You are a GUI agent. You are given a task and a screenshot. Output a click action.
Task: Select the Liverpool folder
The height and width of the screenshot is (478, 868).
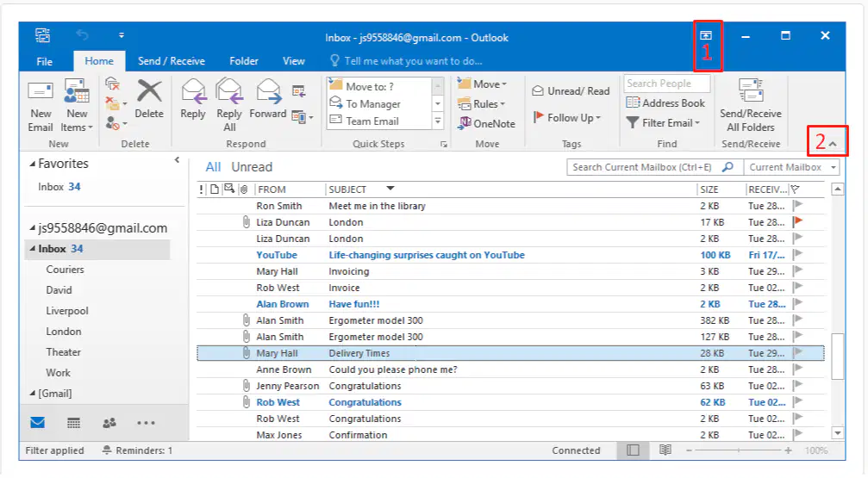point(67,311)
